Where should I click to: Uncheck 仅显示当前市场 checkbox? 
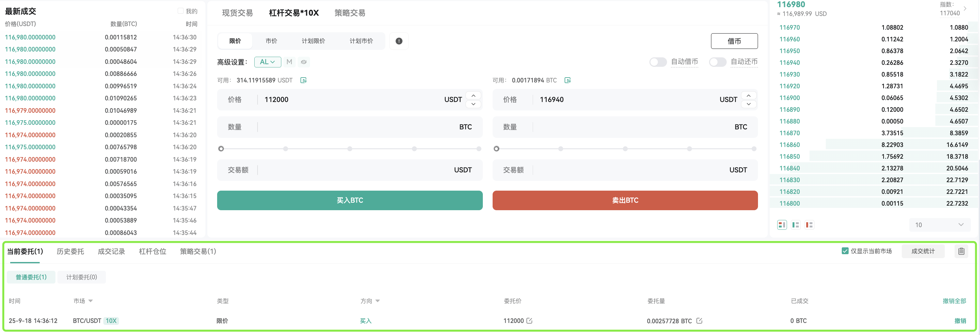[845, 251]
